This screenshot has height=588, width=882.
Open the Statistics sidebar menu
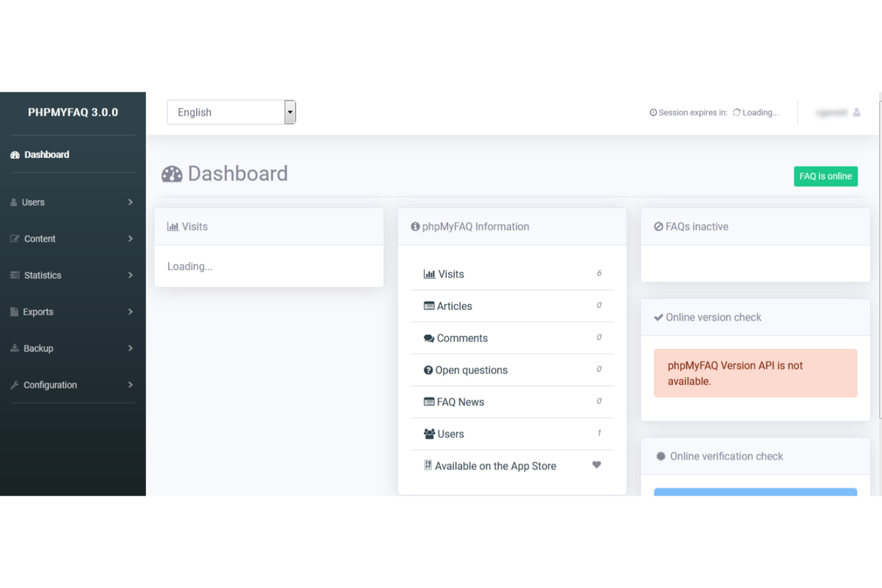coord(73,275)
